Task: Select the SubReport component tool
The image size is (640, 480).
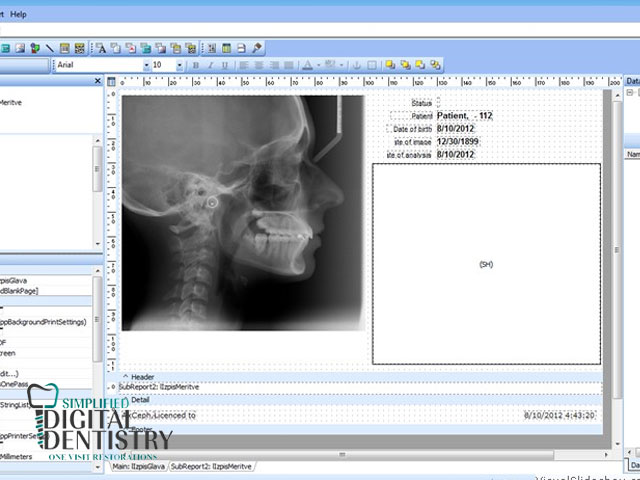Action: tap(227, 49)
